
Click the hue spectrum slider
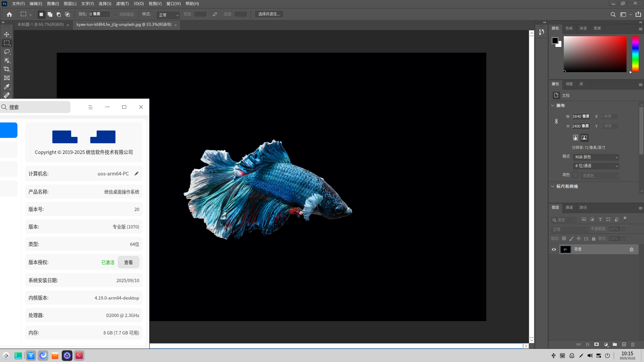coord(636,54)
